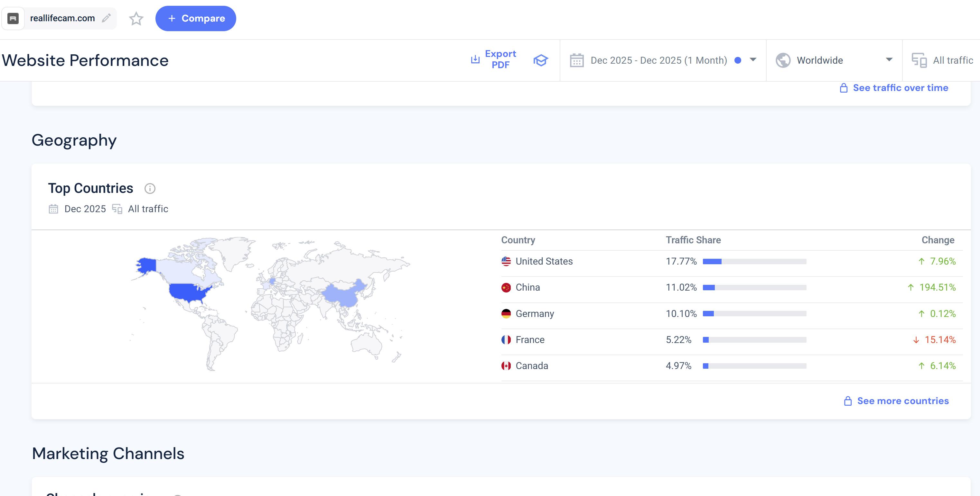Click the reallifecam.com site favicon

click(x=13, y=18)
